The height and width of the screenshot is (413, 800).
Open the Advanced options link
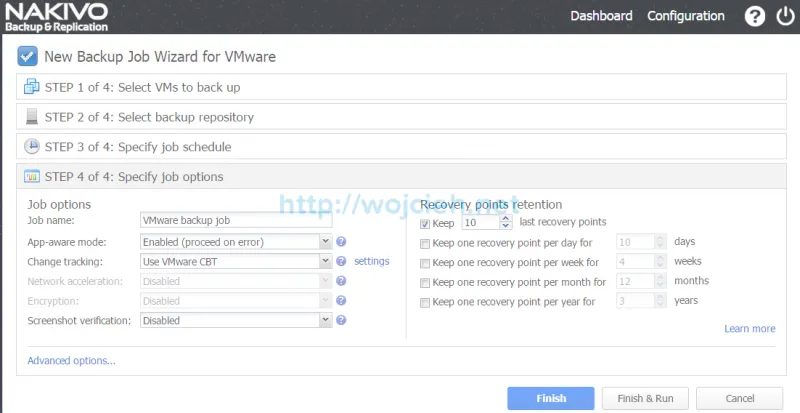tap(71, 360)
